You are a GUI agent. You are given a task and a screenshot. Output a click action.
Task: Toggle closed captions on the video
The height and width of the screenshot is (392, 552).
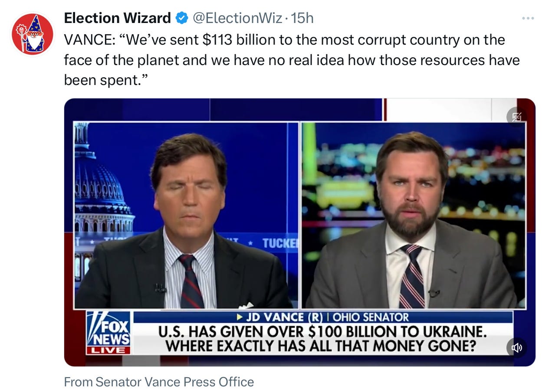coord(516,117)
